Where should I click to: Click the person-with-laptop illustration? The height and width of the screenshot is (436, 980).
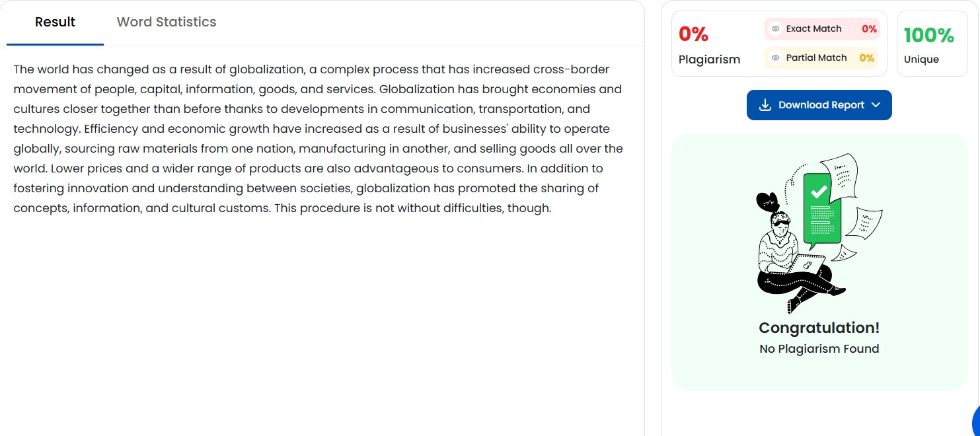pyautogui.click(x=790, y=258)
